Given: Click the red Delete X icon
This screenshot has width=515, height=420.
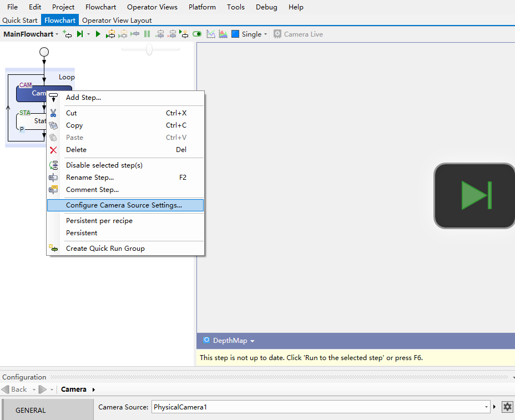Looking at the screenshot, I should 53,150.
